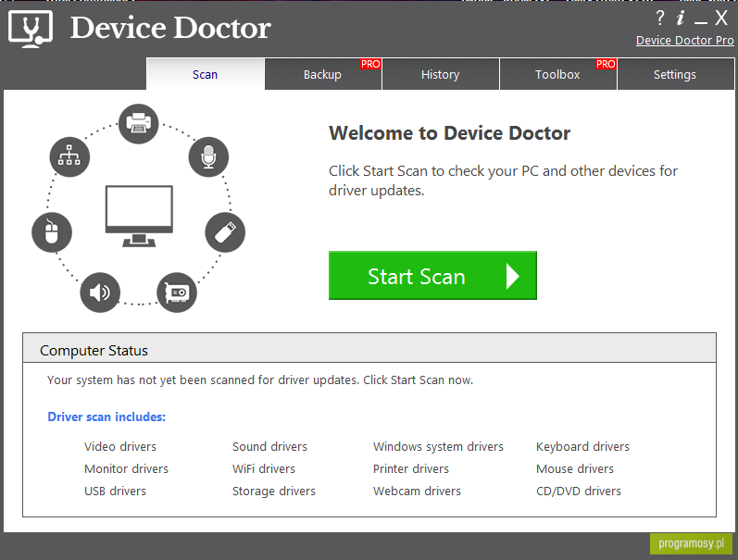This screenshot has height=560, width=738.
Task: Open the Settings tab
Action: point(675,74)
